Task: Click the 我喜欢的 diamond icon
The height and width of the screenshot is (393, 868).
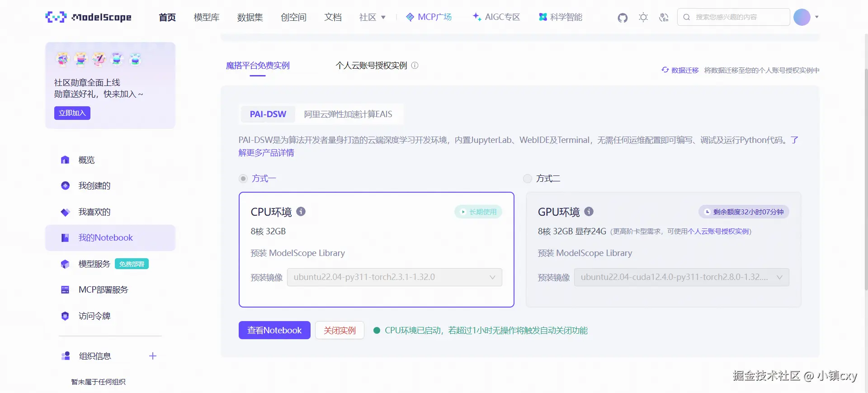Action: coord(65,212)
